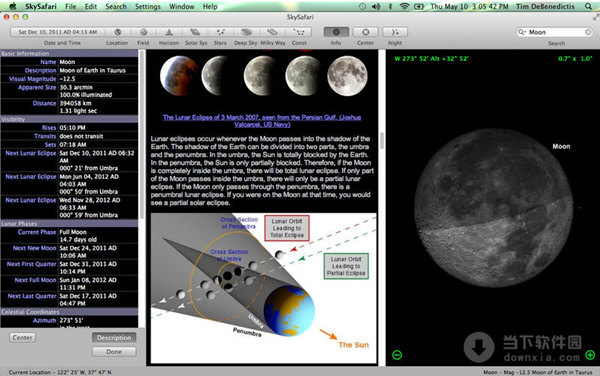This screenshot has height=376, width=600.
Task: Open the Field settings icon
Action: 143,32
